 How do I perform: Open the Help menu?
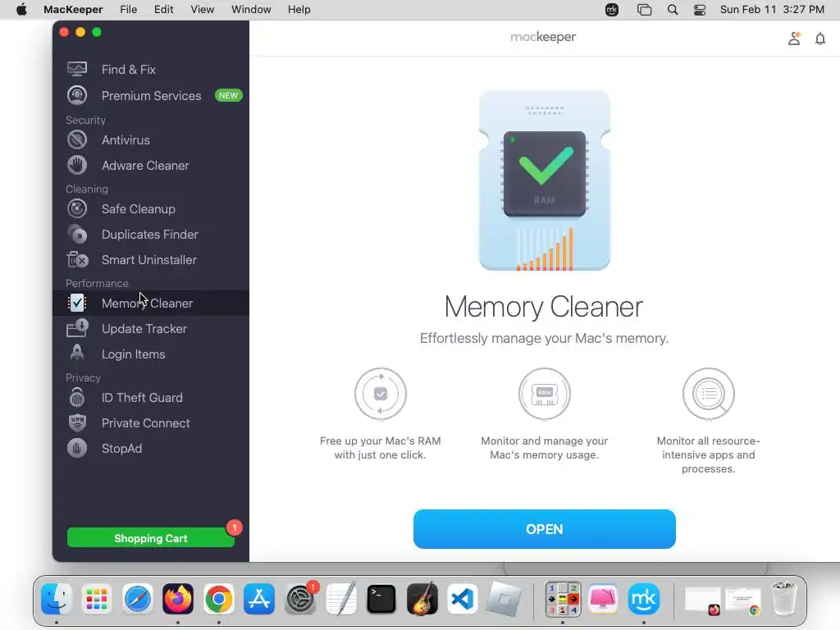pyautogui.click(x=299, y=10)
